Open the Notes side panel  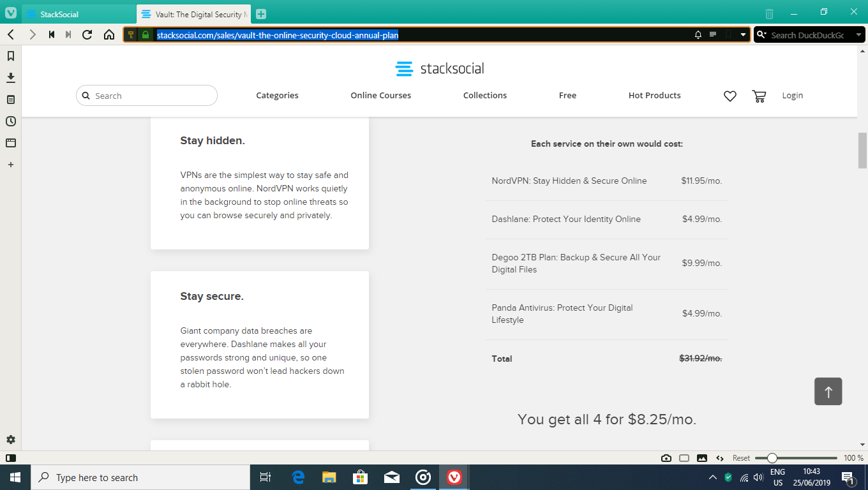click(x=11, y=100)
